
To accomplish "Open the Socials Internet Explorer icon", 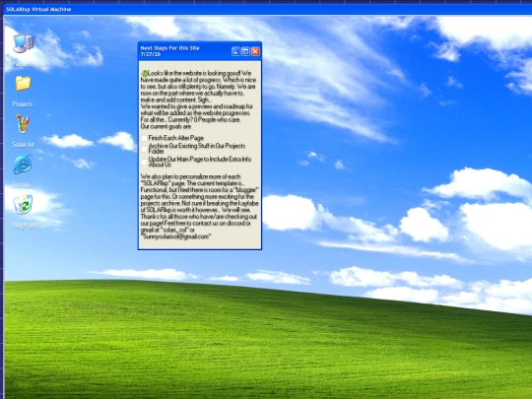I will (x=23, y=165).
